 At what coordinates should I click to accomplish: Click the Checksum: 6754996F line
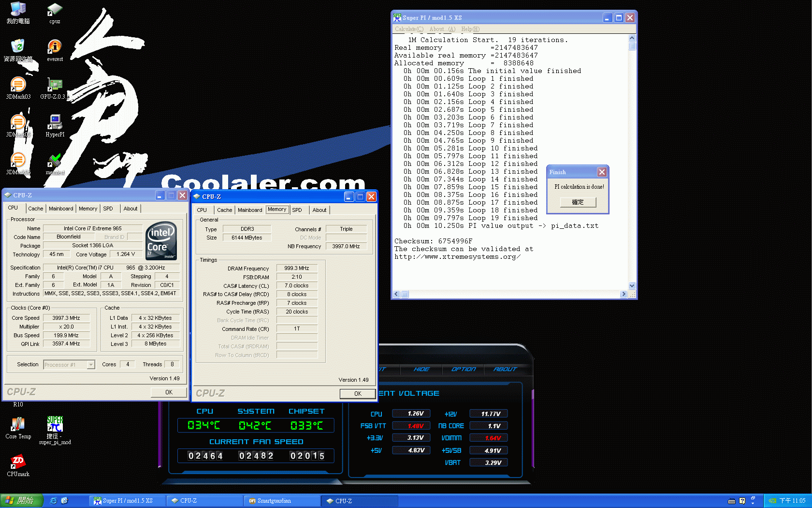[433, 241]
